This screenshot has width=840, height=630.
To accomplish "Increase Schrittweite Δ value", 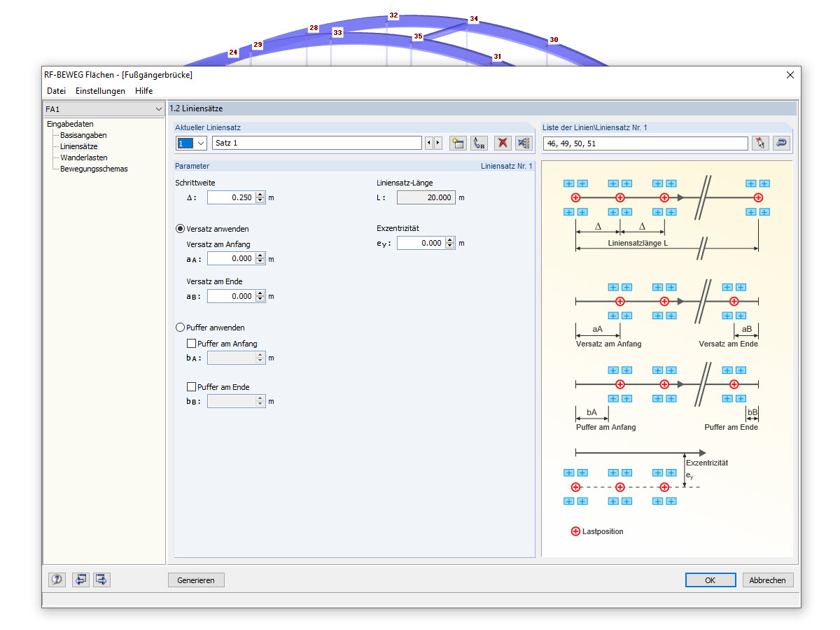I will [260, 195].
